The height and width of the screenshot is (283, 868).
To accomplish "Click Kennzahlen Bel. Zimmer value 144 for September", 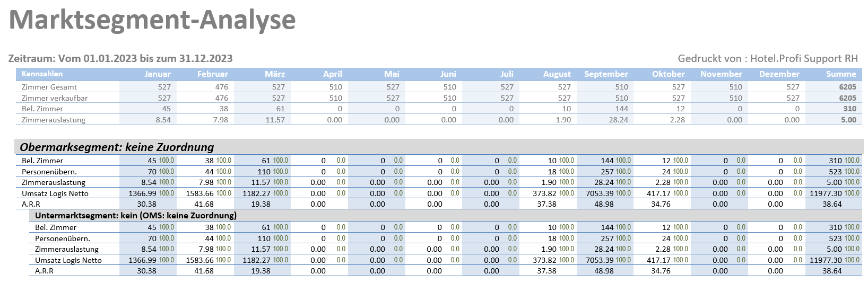I will (621, 109).
